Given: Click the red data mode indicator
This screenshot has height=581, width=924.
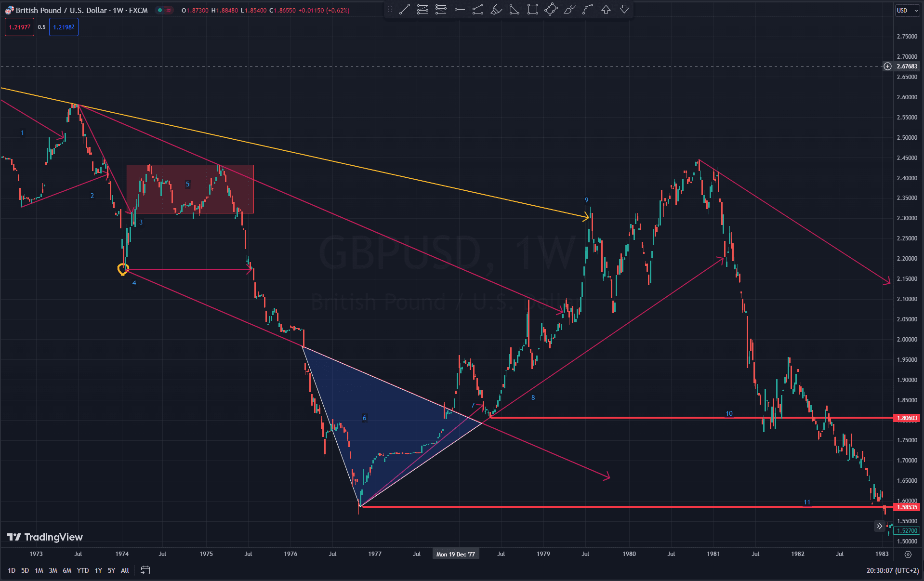Looking at the screenshot, I should pos(169,10).
